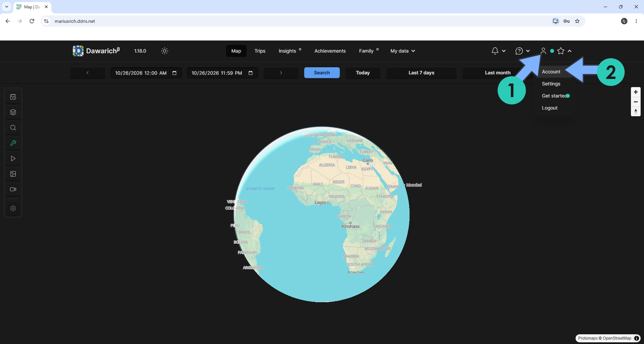Bookmark this page star icon
The image size is (644, 344).
click(577, 21)
